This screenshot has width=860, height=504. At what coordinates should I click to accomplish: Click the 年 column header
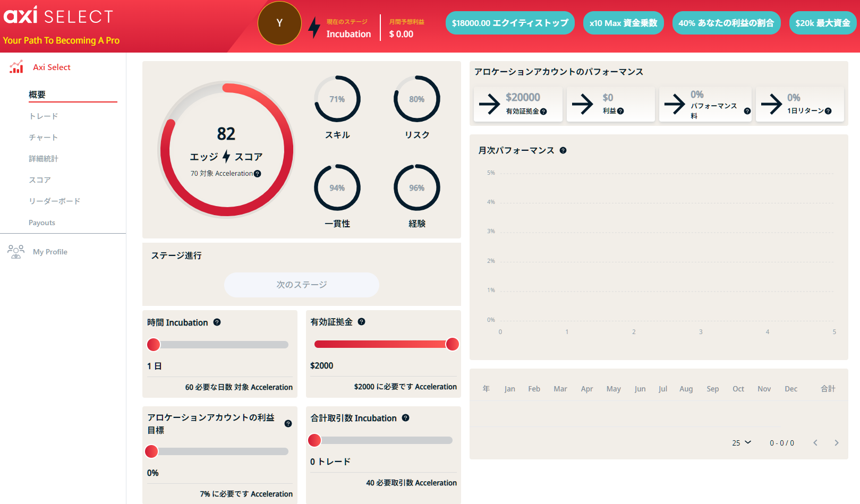tap(486, 389)
